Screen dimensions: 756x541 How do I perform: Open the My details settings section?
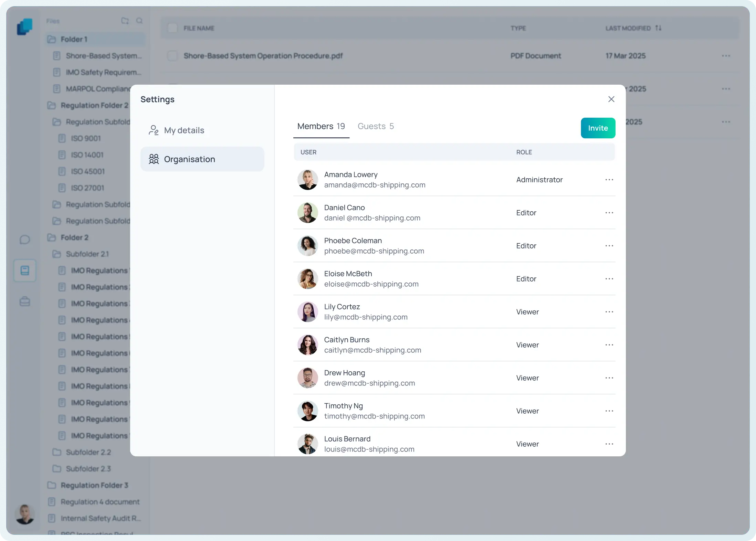[202, 130]
